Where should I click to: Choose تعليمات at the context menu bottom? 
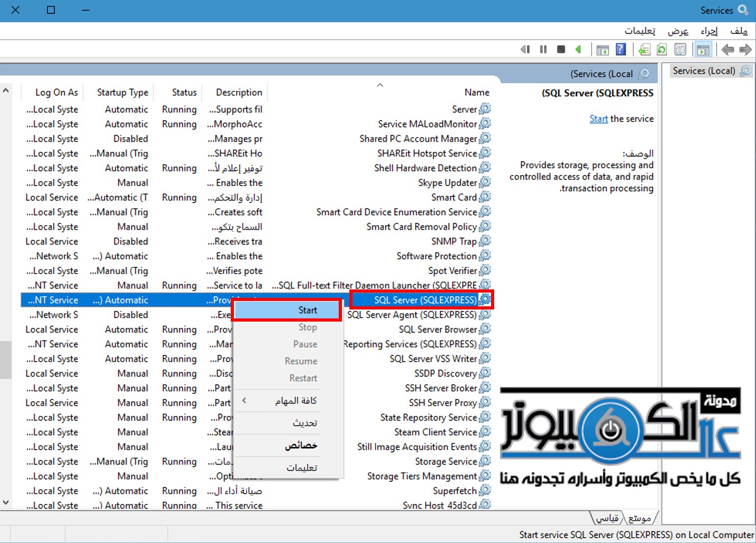click(287, 468)
